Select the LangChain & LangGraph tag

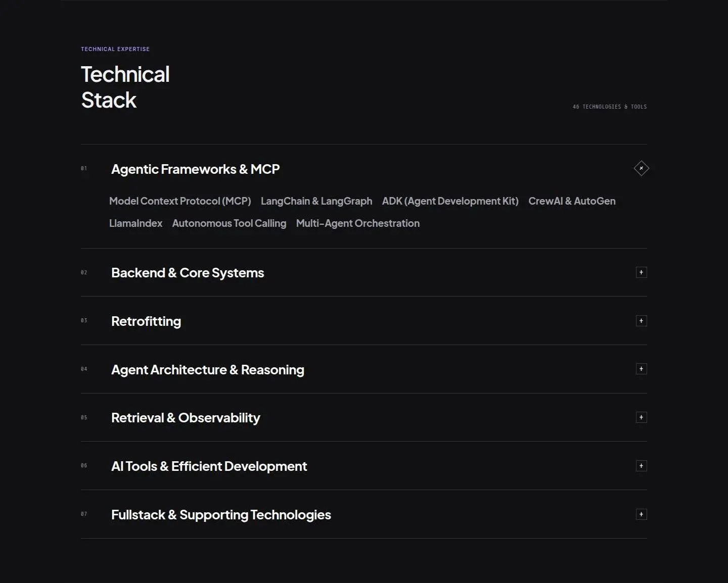click(316, 201)
